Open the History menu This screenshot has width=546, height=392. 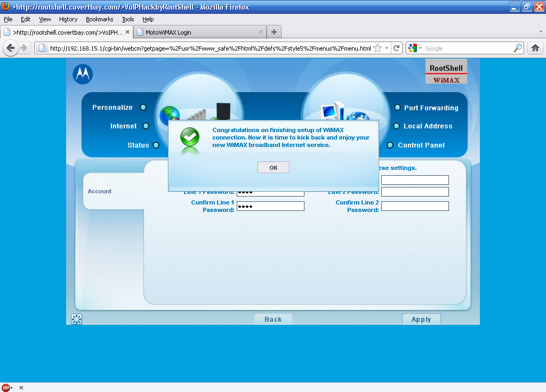tap(68, 19)
